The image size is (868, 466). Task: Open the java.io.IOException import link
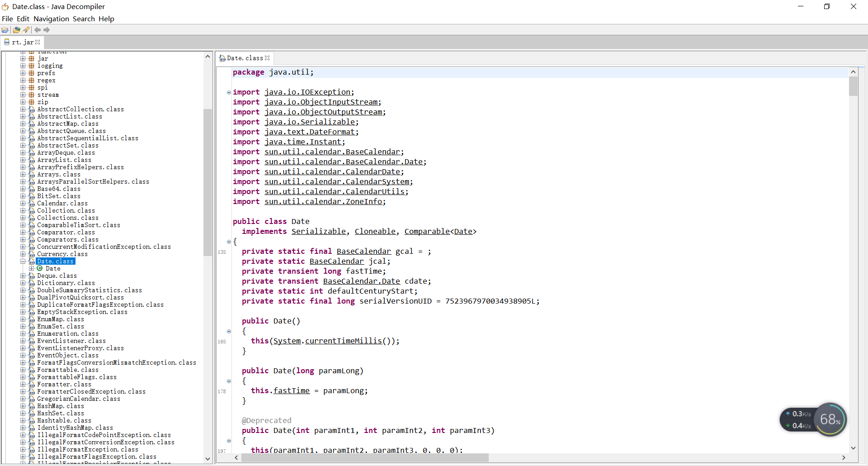click(309, 92)
